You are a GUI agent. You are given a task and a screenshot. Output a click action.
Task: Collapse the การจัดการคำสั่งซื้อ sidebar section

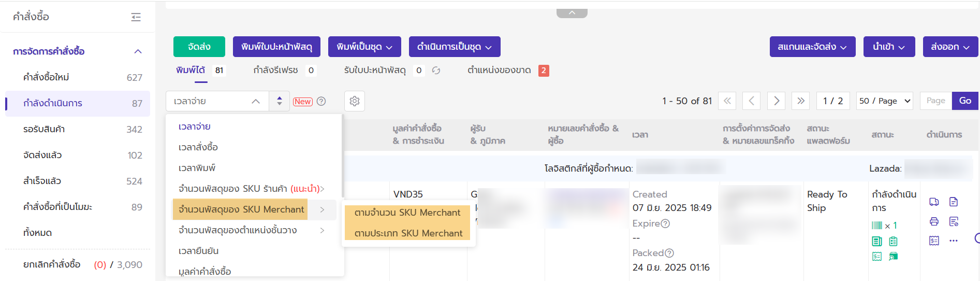click(x=138, y=51)
